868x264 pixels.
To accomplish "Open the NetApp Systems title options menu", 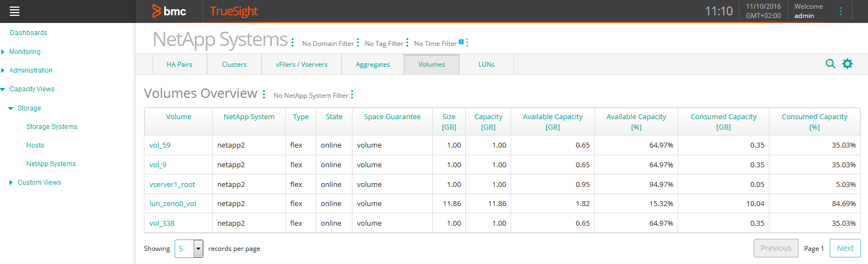I will pyautogui.click(x=293, y=42).
